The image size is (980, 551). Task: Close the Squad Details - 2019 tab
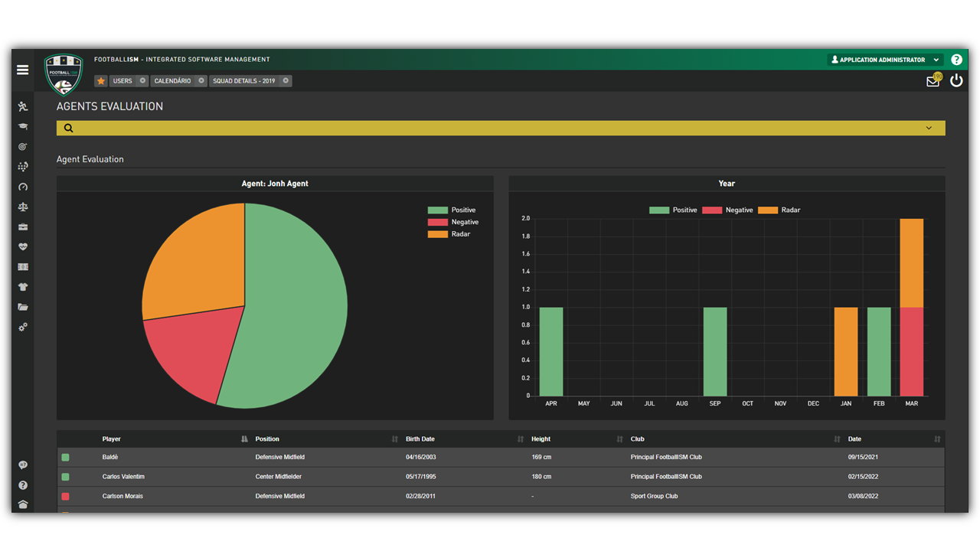(286, 80)
